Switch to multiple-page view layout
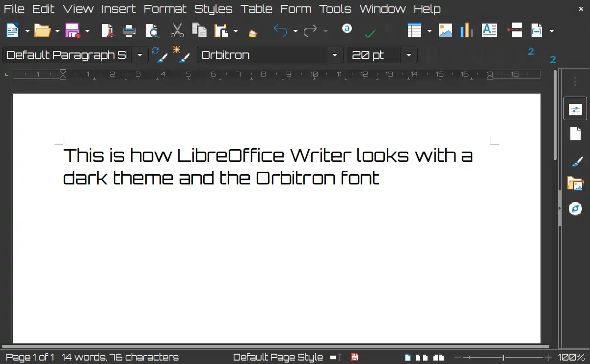The width and height of the screenshot is (590, 364). (x=422, y=358)
